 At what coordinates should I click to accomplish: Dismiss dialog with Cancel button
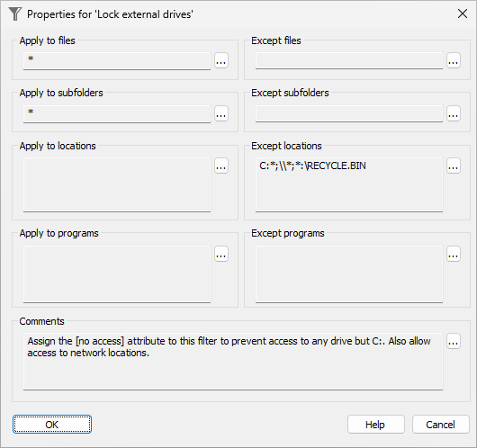pyautogui.click(x=441, y=425)
